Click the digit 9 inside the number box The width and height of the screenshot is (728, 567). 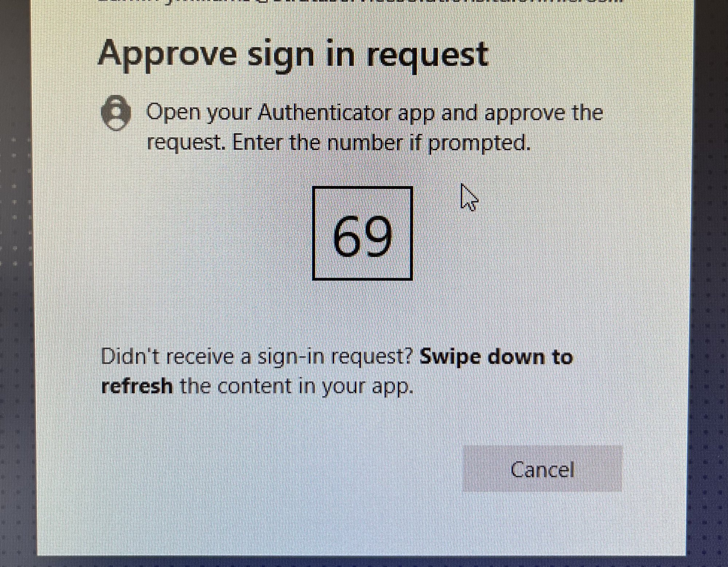378,236
